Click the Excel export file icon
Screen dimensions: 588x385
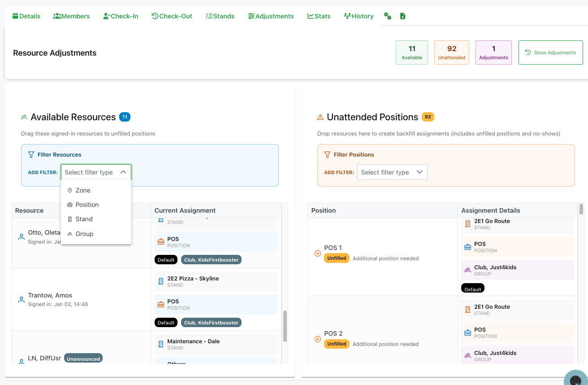click(402, 16)
